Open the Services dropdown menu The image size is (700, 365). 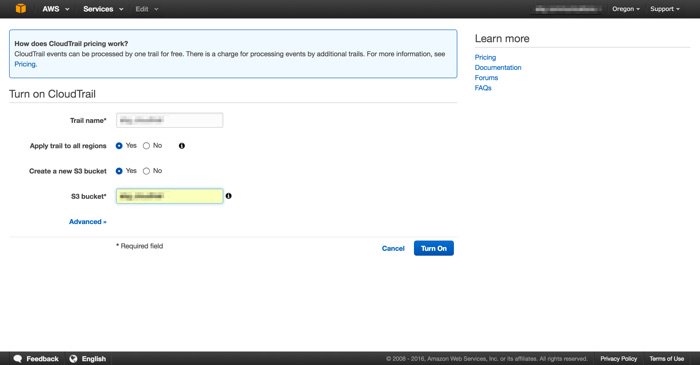[x=103, y=9]
